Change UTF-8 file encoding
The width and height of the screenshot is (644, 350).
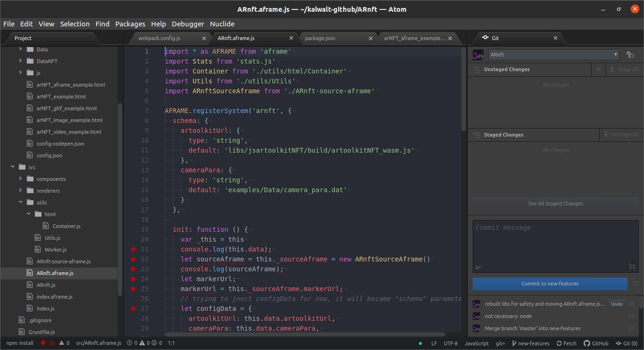pos(451,343)
